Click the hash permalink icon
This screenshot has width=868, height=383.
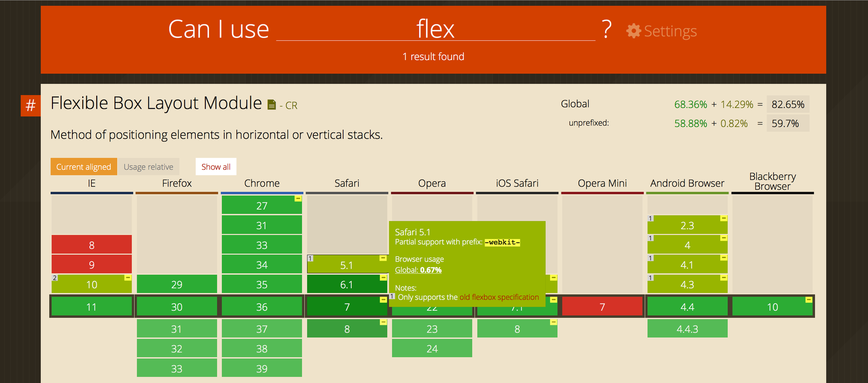[x=30, y=105]
